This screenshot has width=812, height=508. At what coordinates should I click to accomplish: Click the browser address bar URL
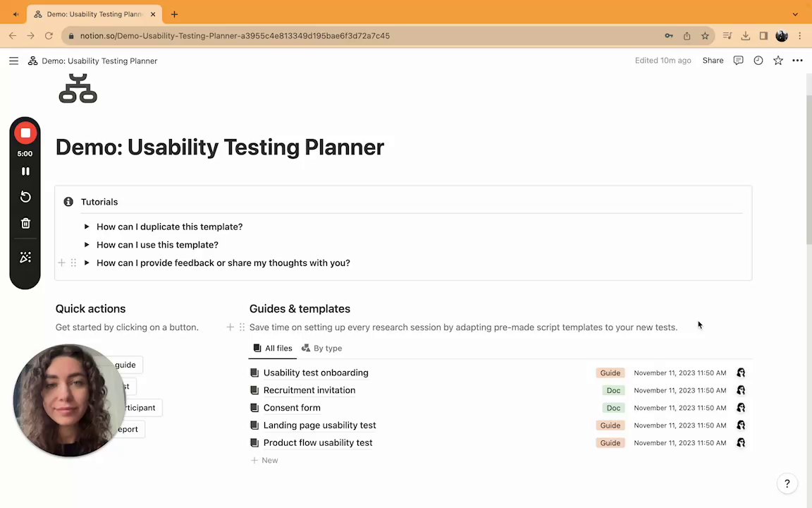[235, 35]
